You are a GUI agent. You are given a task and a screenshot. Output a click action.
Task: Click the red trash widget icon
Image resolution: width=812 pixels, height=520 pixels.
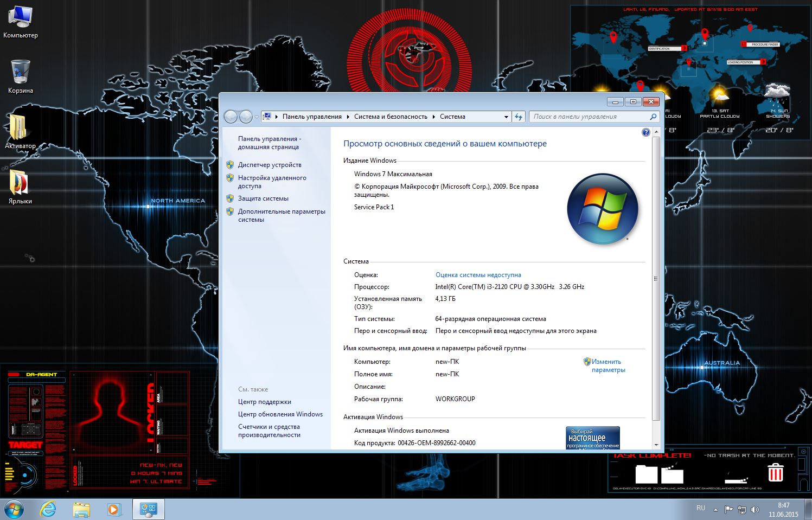(x=776, y=473)
